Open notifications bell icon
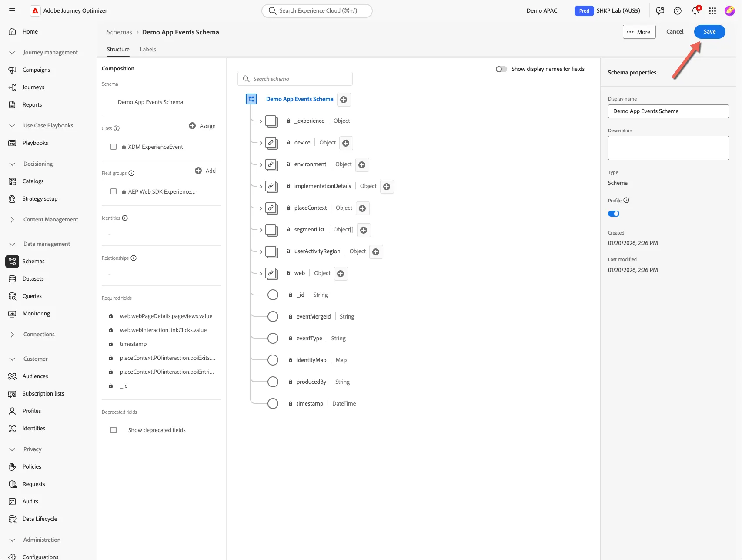 tap(695, 11)
